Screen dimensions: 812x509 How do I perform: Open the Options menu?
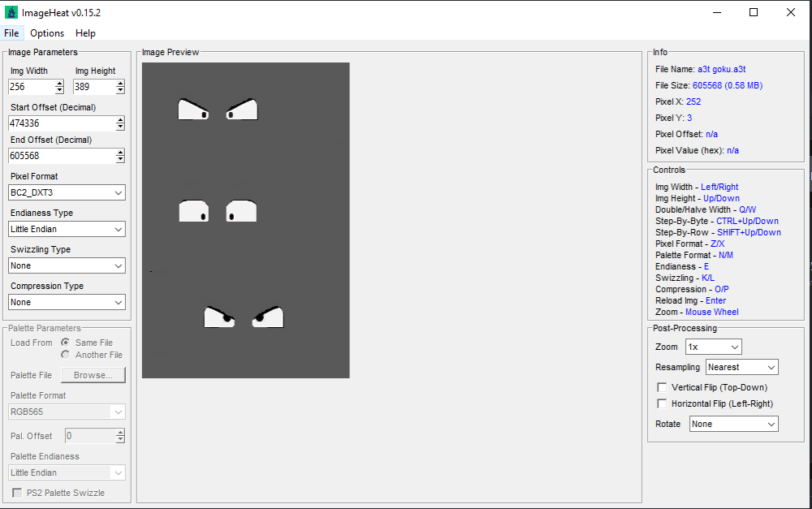(x=46, y=33)
